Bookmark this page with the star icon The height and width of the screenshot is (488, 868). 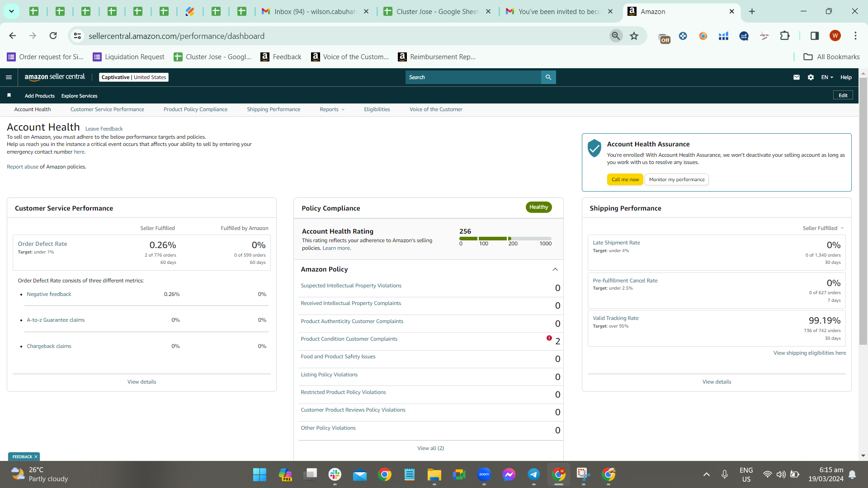pyautogui.click(x=634, y=36)
